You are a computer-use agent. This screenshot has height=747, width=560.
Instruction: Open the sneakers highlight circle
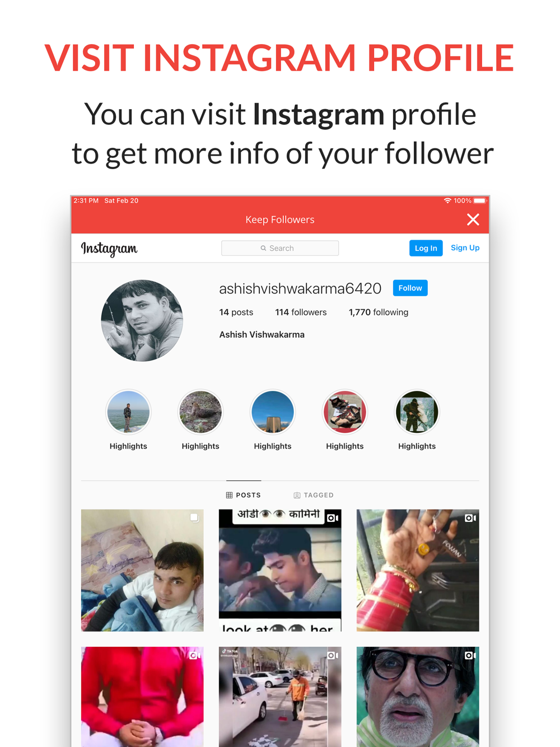tap(345, 412)
